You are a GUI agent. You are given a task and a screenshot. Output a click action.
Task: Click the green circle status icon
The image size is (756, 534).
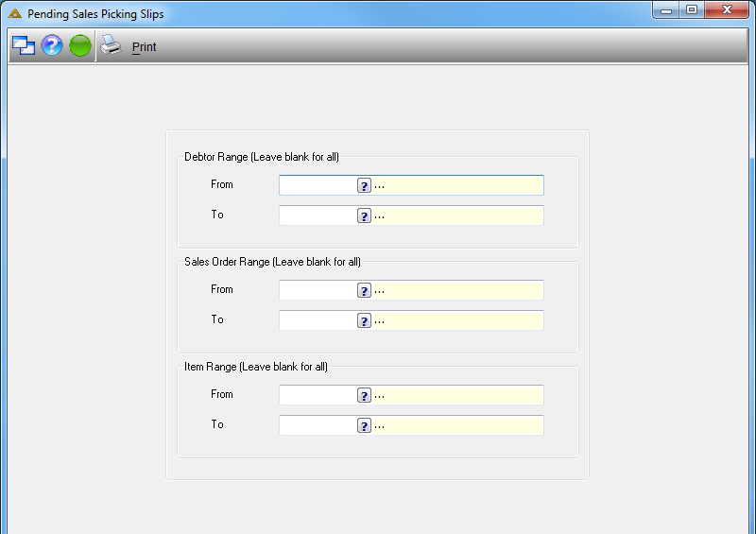80,45
